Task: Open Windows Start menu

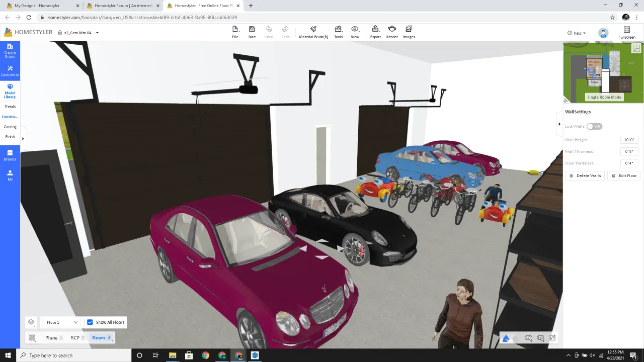Action: [x=8, y=355]
